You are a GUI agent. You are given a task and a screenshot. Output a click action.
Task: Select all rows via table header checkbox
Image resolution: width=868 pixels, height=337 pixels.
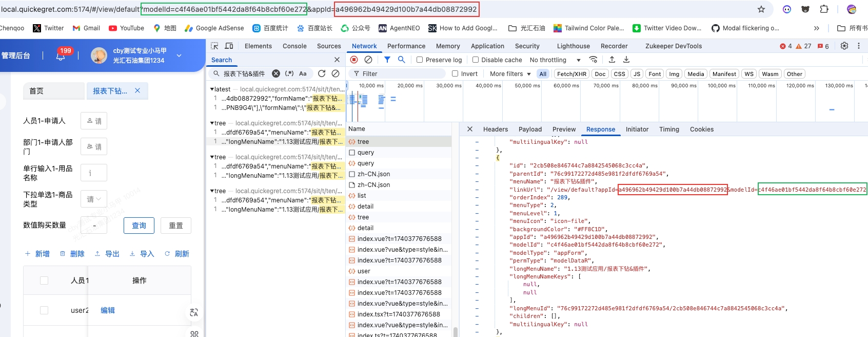point(44,280)
